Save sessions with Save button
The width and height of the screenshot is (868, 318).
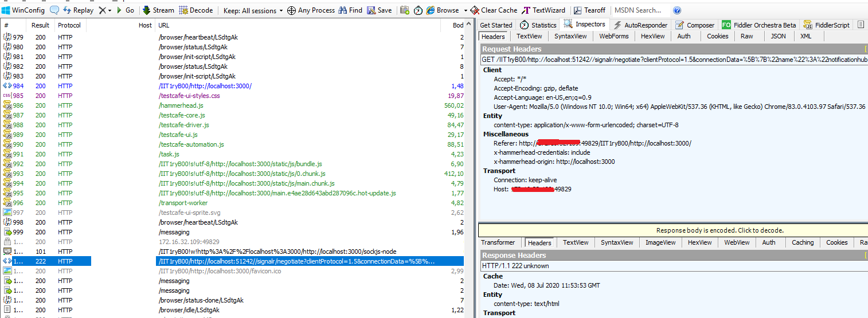point(380,10)
